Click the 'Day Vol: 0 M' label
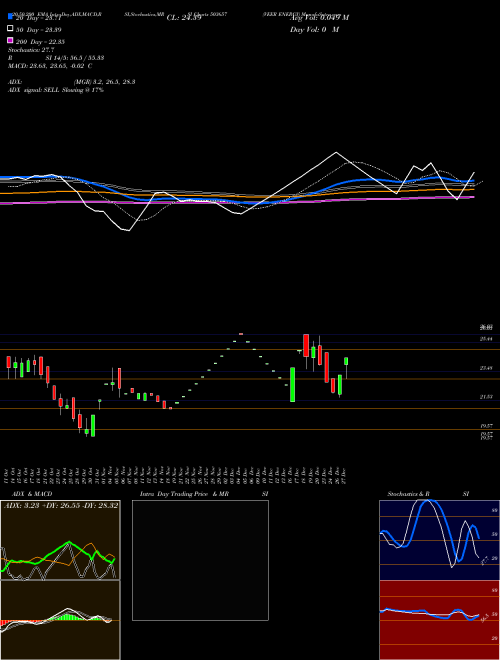 tap(314, 29)
